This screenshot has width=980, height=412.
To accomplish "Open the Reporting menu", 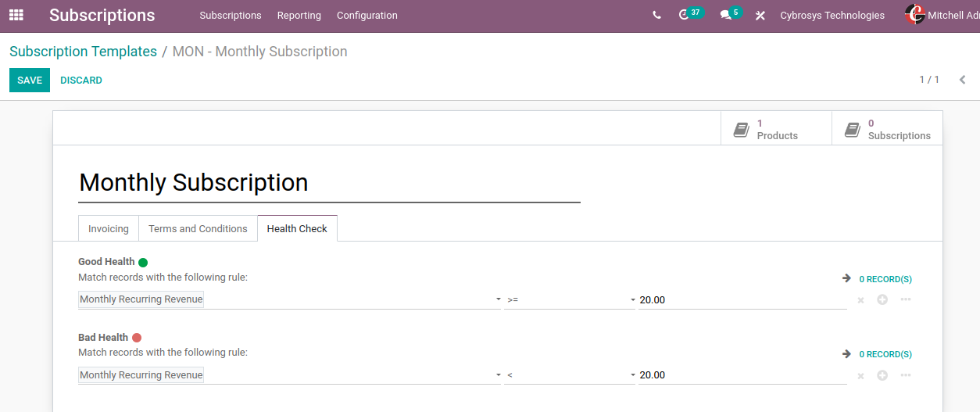I will click(x=299, y=16).
